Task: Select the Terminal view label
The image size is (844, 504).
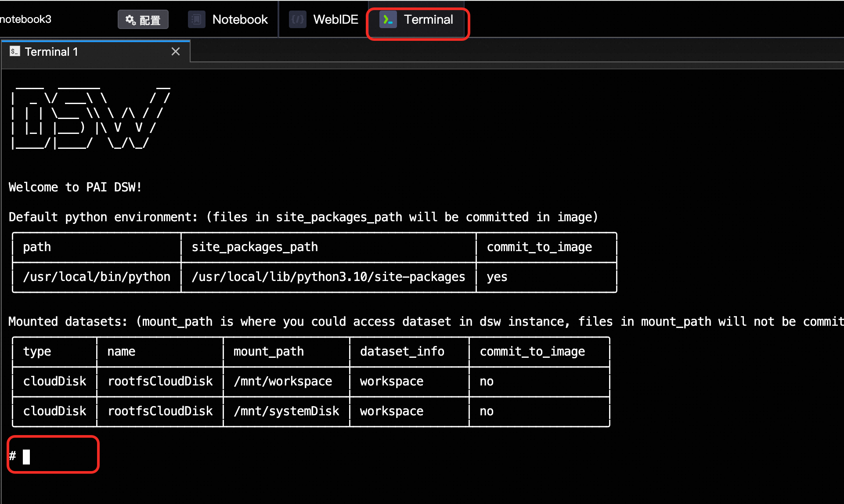Action: pyautogui.click(x=428, y=19)
